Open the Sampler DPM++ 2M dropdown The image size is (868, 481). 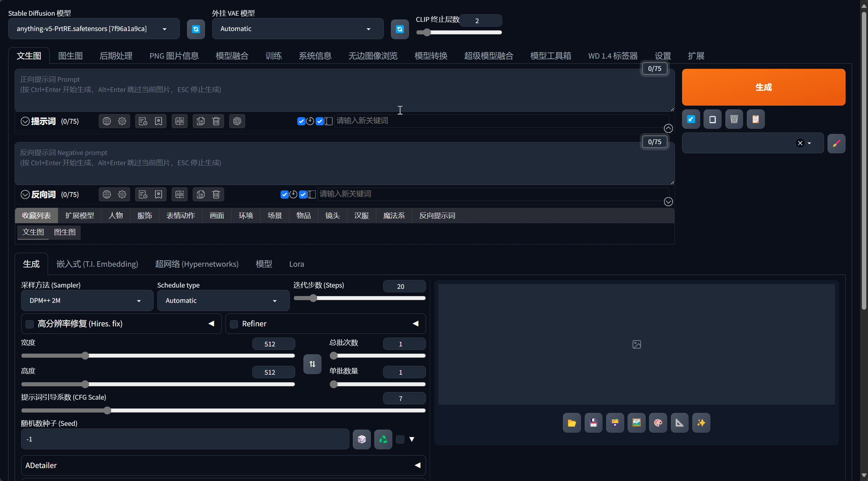click(x=87, y=301)
